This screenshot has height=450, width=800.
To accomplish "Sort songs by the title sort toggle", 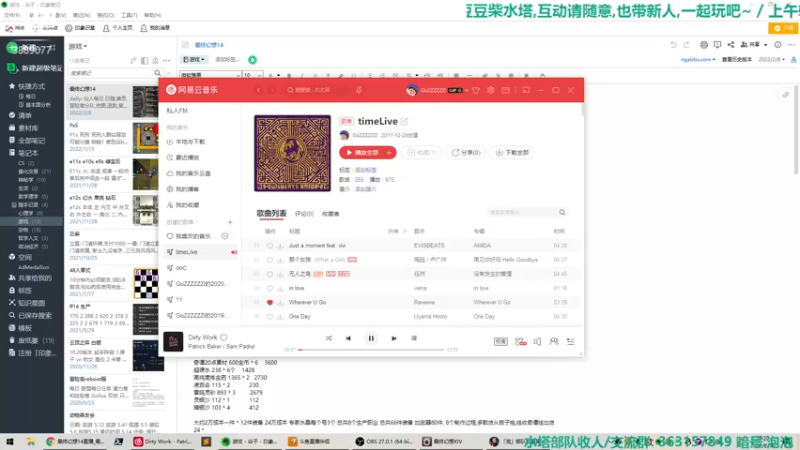I will [x=396, y=231].
